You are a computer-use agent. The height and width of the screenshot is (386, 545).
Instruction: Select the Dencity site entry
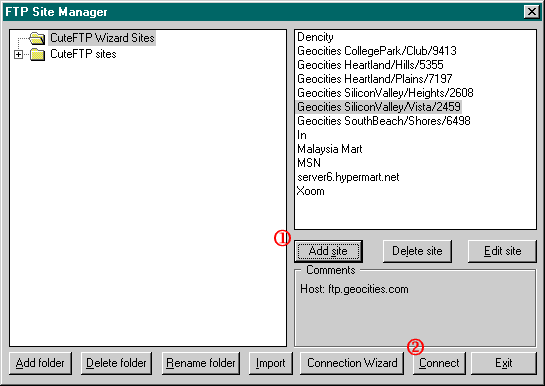tap(315, 37)
